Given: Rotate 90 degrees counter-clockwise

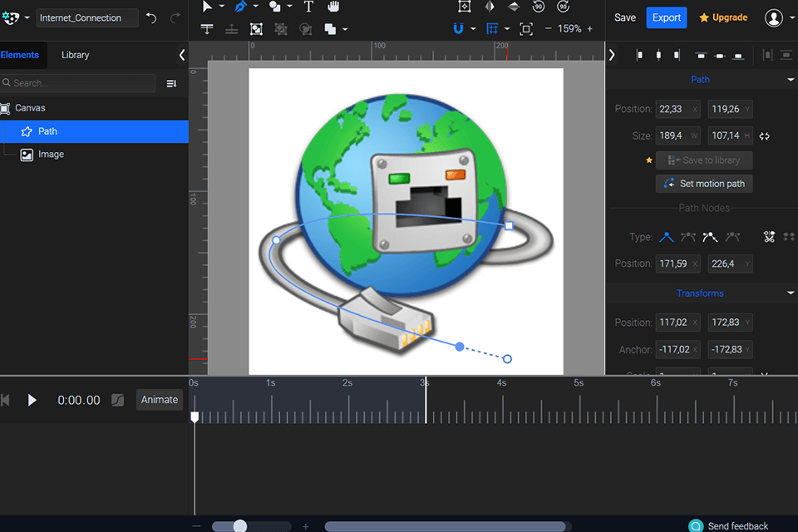Looking at the screenshot, I should 539,6.
